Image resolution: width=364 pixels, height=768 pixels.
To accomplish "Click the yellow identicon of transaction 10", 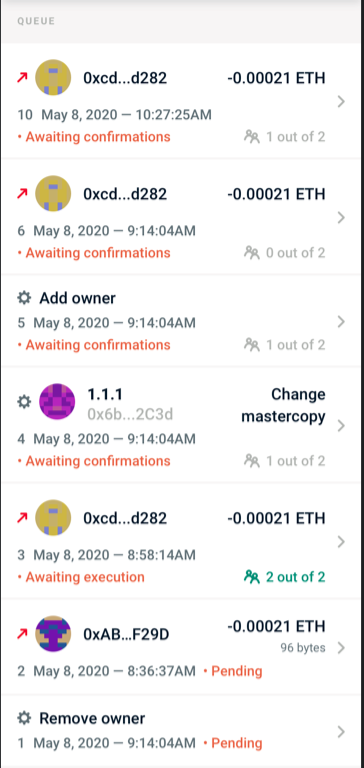I will (x=53, y=77).
